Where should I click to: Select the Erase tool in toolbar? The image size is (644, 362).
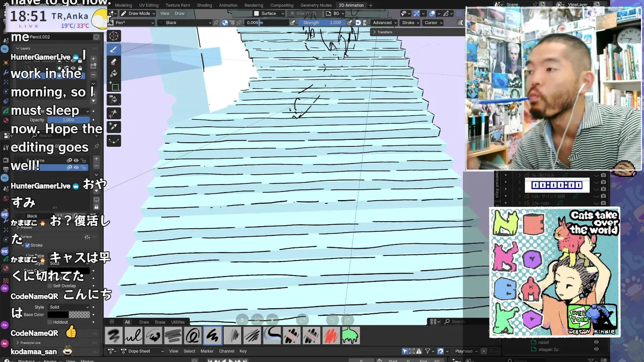tap(114, 62)
